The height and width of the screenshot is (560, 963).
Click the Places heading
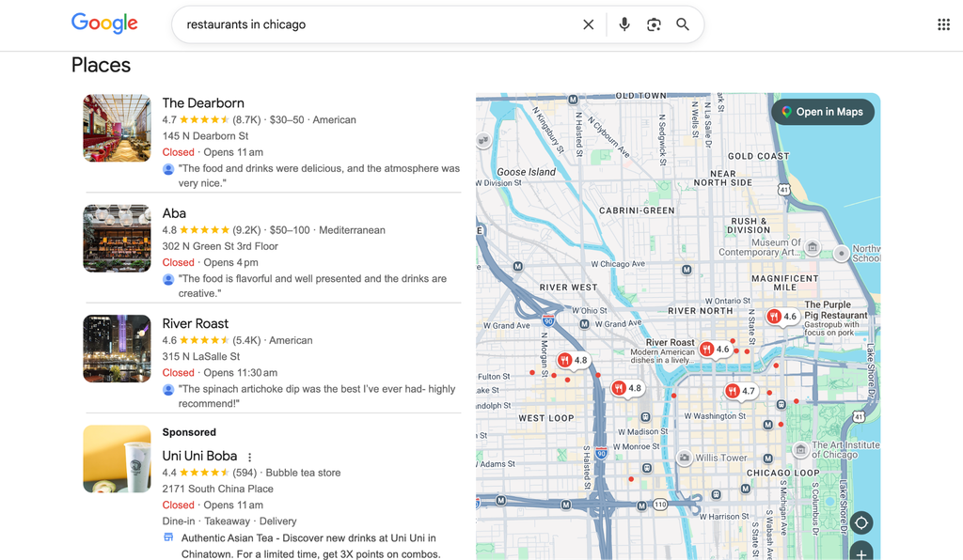(x=101, y=65)
